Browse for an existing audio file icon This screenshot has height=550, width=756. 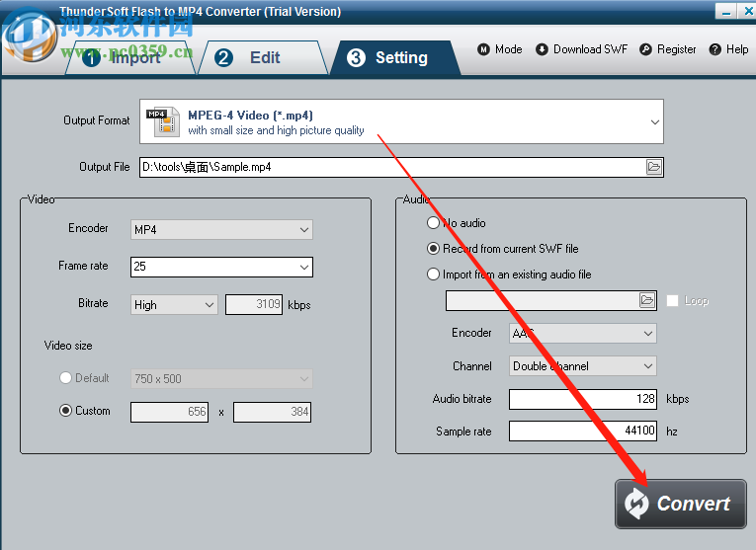(647, 300)
